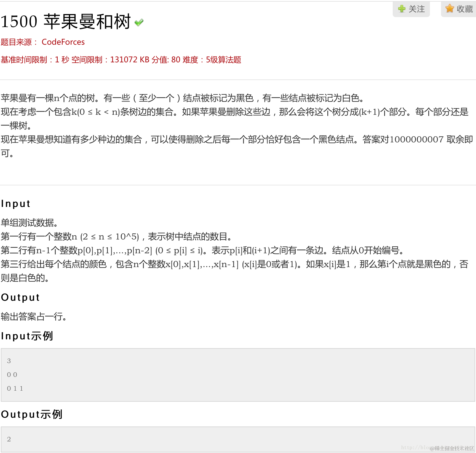Screen dimensions: 476x453
Task: Click the 难度：5级算法题 text
Action: click(212, 60)
